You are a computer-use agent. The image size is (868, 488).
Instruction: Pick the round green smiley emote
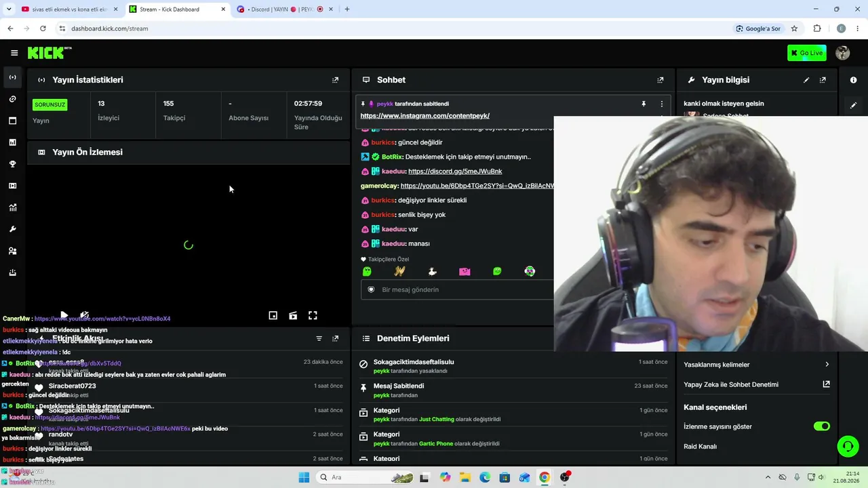point(497,271)
